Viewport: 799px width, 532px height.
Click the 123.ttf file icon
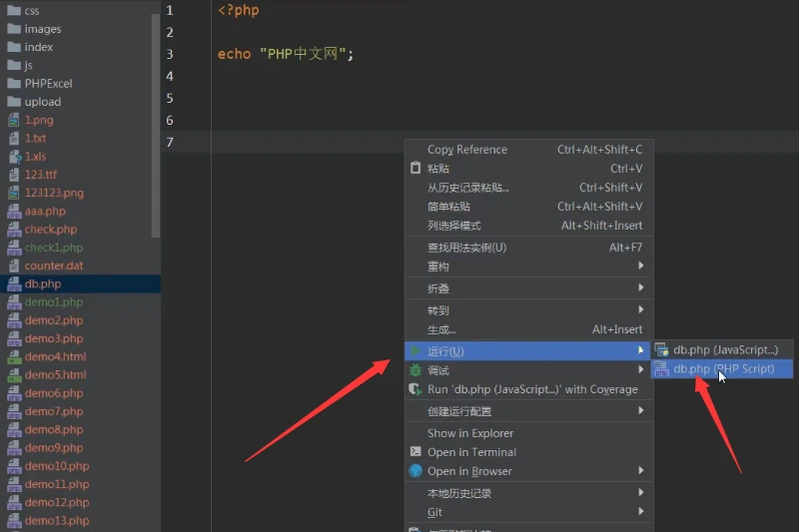(14, 175)
